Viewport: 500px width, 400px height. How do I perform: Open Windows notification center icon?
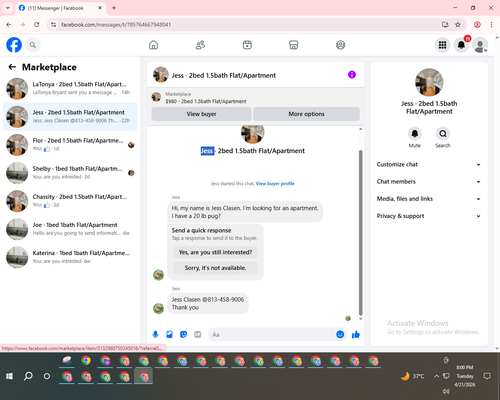487,376
